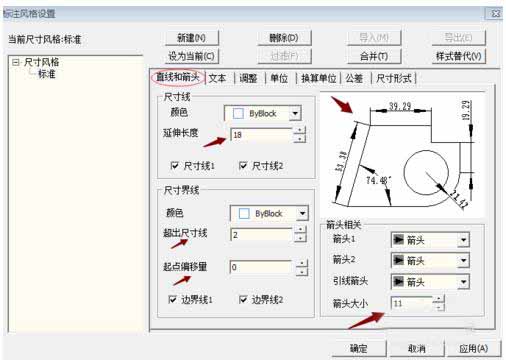The width and height of the screenshot is (506, 360).
Task: Select the 公差 tab
Action: pyautogui.click(x=354, y=78)
